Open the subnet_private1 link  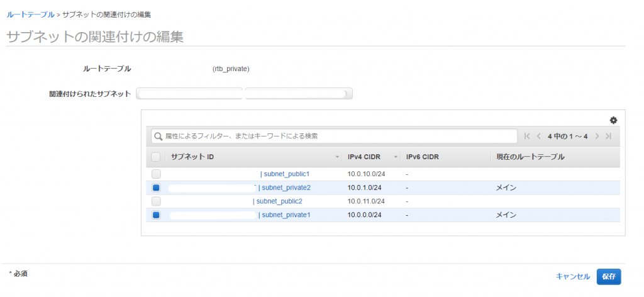tap(286, 215)
